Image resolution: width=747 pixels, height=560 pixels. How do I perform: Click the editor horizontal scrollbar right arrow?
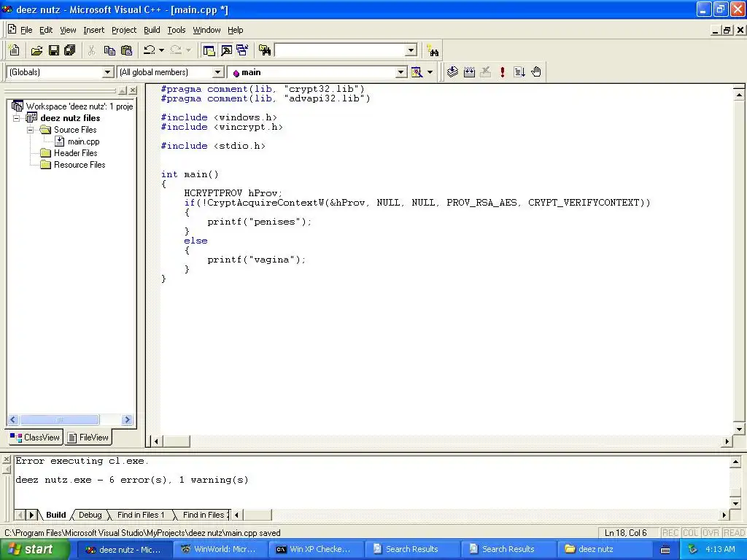[727, 441]
